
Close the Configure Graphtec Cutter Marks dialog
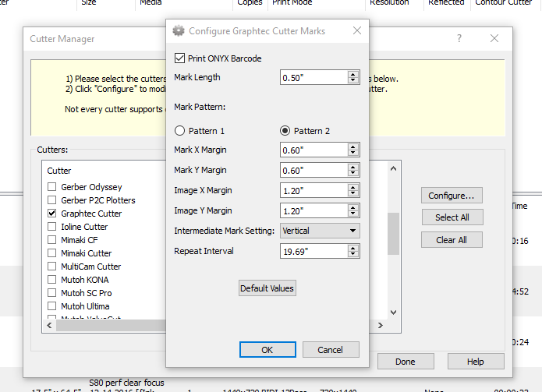pyautogui.click(x=357, y=30)
